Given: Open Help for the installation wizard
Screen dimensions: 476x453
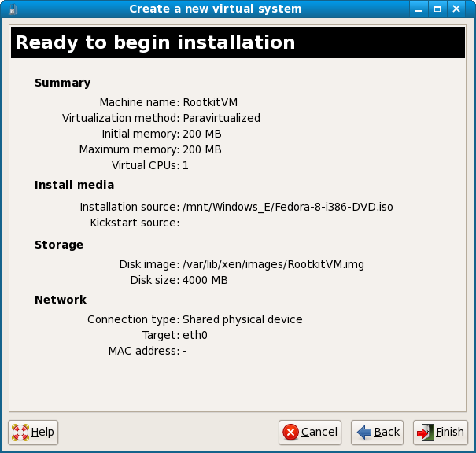Looking at the screenshot, I should [x=33, y=432].
